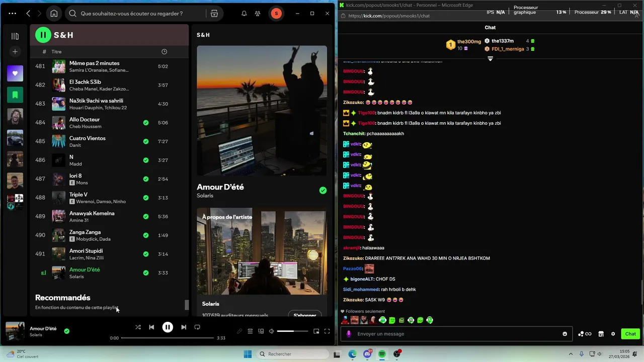
Task: Pause playlist with S&H header button
Action: pyautogui.click(x=43, y=35)
